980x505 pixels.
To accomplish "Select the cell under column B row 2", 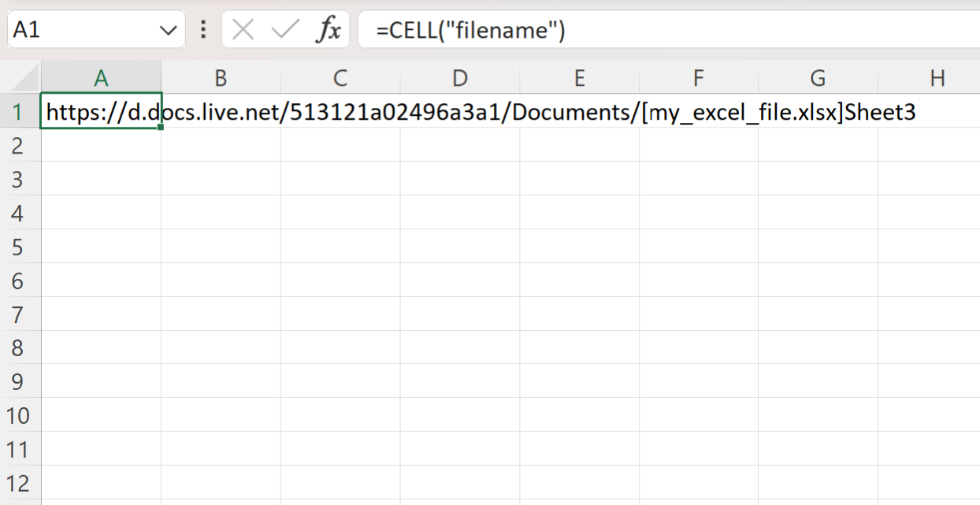I will point(221,145).
